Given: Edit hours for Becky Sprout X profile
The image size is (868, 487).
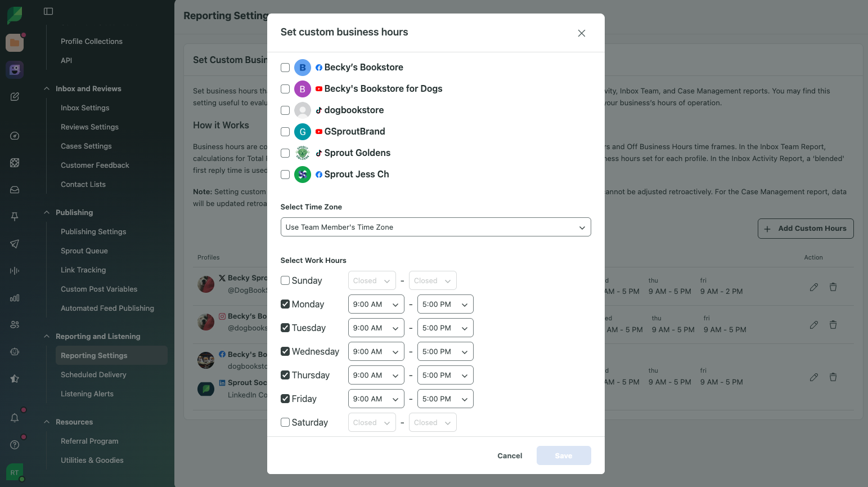Looking at the screenshot, I should coord(814,287).
